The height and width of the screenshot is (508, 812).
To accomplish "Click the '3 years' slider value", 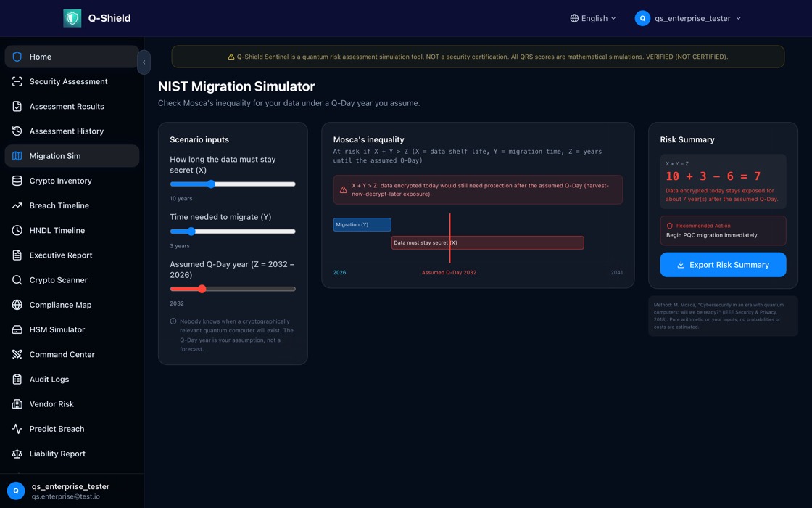I will 180,246.
